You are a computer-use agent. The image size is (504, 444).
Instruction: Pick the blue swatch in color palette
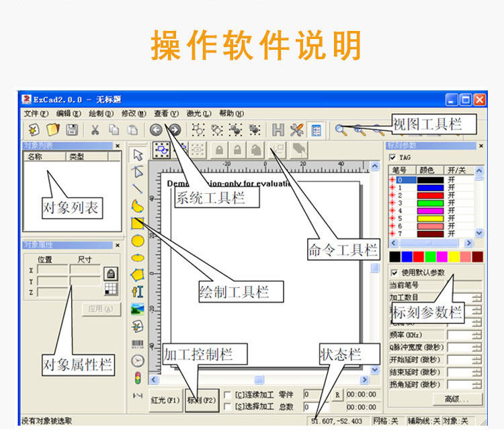click(407, 257)
